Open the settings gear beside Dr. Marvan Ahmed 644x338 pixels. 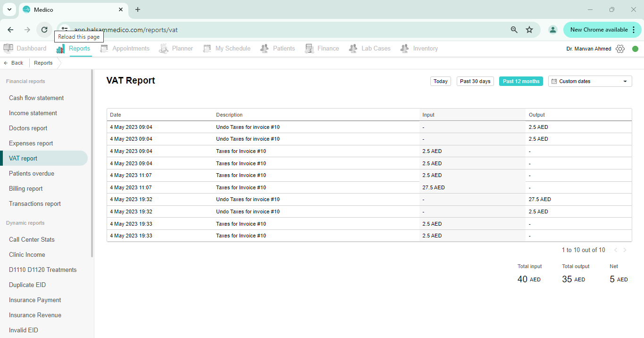tap(620, 49)
